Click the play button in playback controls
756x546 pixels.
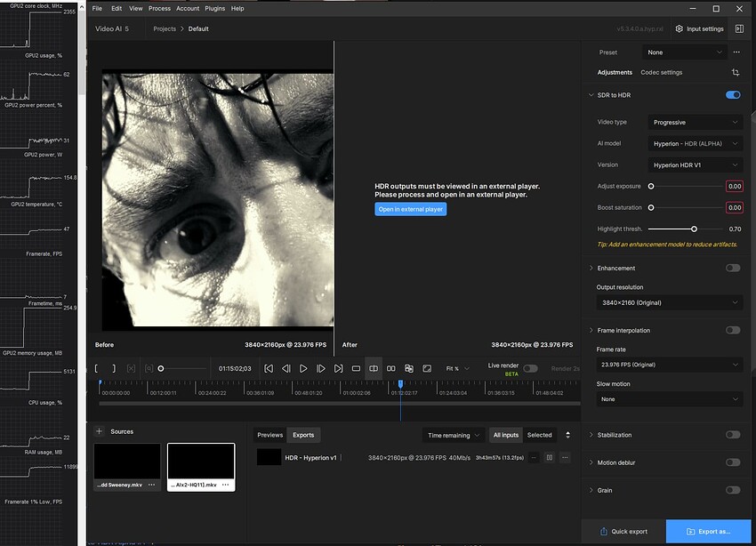coord(303,368)
